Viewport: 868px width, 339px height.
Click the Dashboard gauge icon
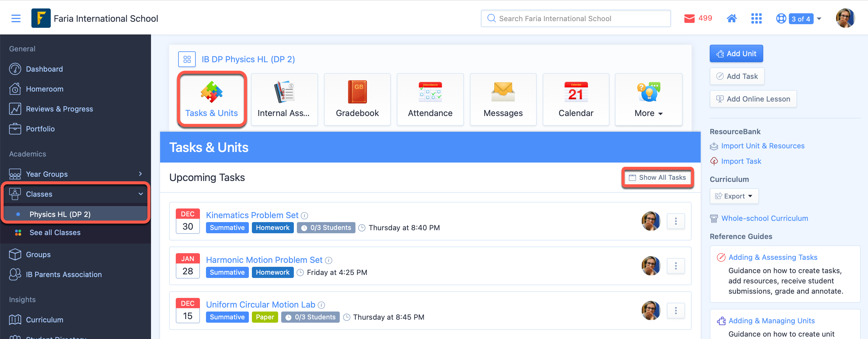pyautogui.click(x=15, y=69)
